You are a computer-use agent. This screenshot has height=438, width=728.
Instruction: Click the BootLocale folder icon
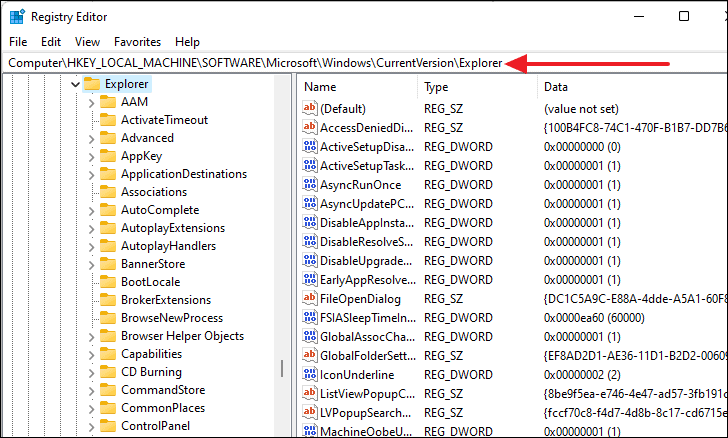pyautogui.click(x=108, y=282)
